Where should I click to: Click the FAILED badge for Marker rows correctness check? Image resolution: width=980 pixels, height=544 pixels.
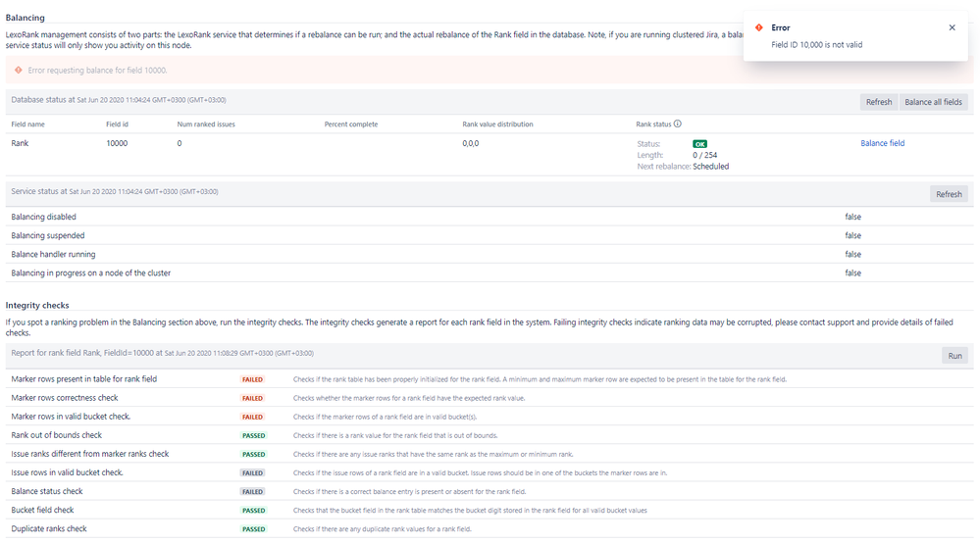click(x=253, y=398)
